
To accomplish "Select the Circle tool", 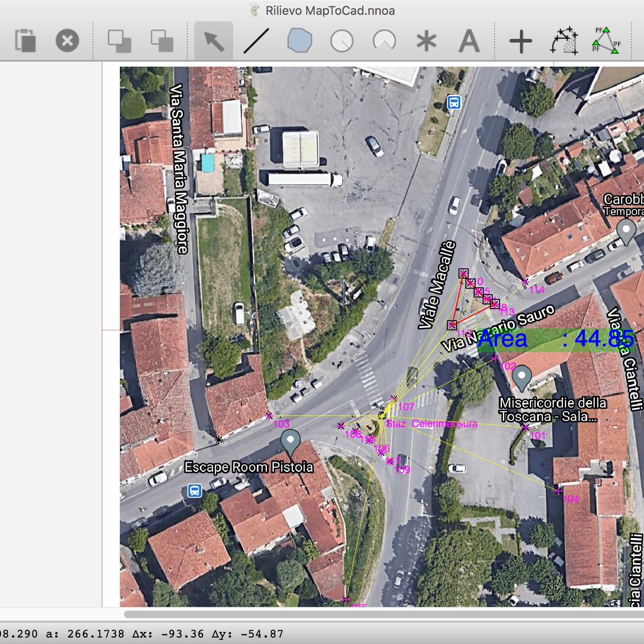I will [342, 41].
